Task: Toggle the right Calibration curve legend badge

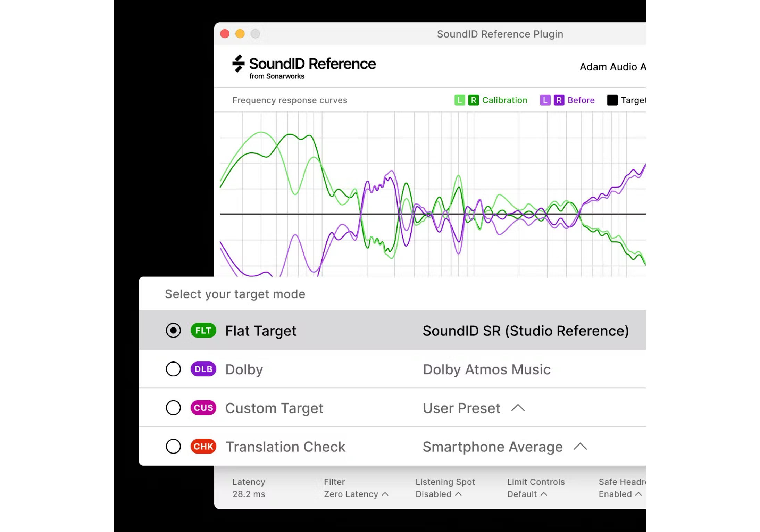Action: click(473, 100)
